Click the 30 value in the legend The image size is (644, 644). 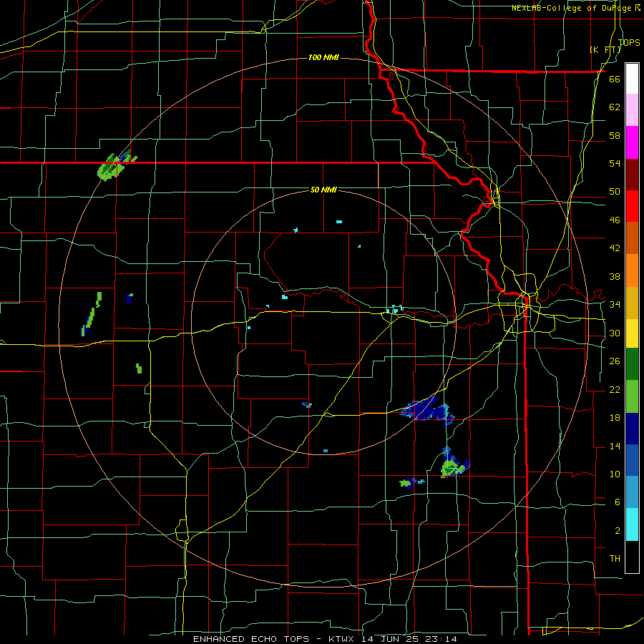pos(615,333)
